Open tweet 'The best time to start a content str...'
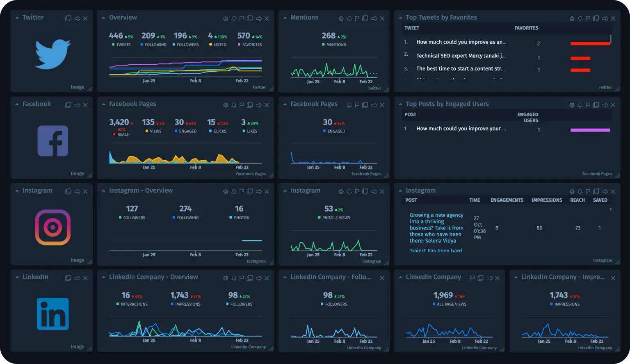630x364 pixels. tap(461, 69)
